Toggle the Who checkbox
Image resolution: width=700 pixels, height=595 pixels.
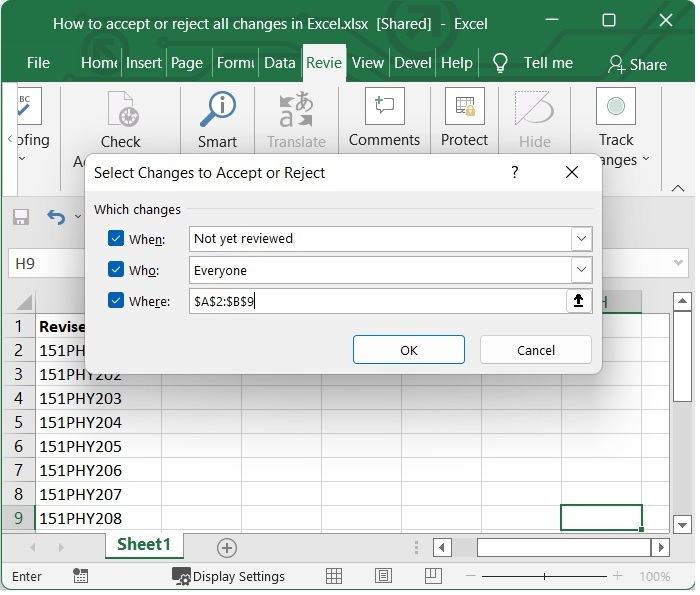click(x=116, y=270)
